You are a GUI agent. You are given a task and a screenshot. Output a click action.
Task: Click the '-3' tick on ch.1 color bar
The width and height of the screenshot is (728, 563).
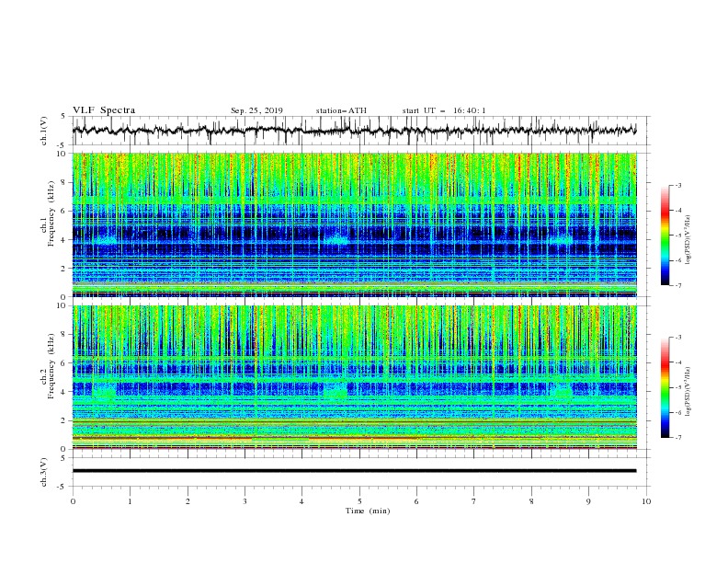coord(677,185)
